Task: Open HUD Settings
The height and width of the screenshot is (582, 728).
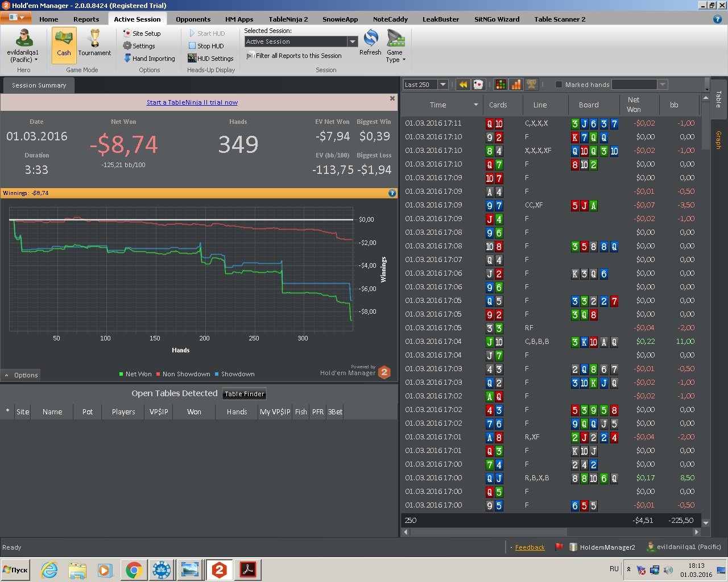Action: point(210,59)
